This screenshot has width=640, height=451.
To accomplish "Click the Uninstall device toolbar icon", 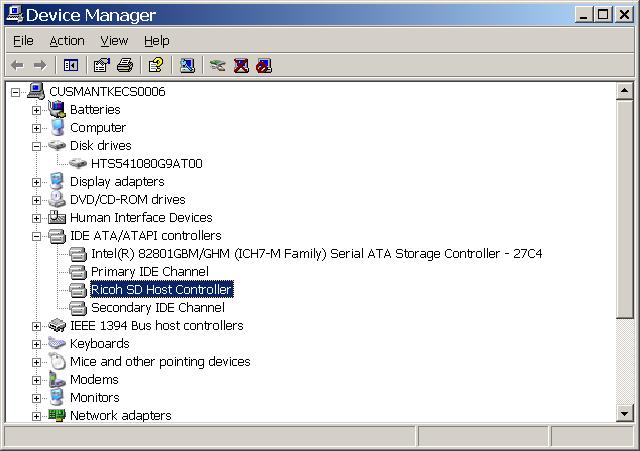I will 241,65.
